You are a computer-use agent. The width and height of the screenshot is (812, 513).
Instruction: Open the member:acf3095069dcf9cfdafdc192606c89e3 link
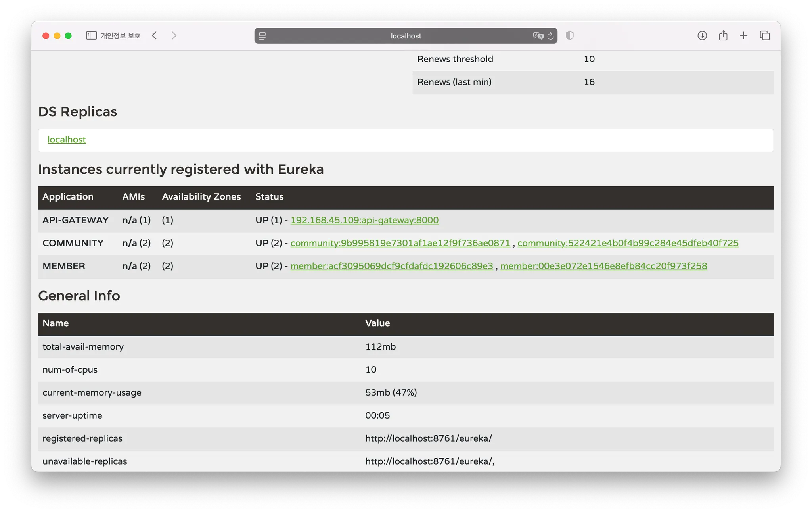point(392,266)
